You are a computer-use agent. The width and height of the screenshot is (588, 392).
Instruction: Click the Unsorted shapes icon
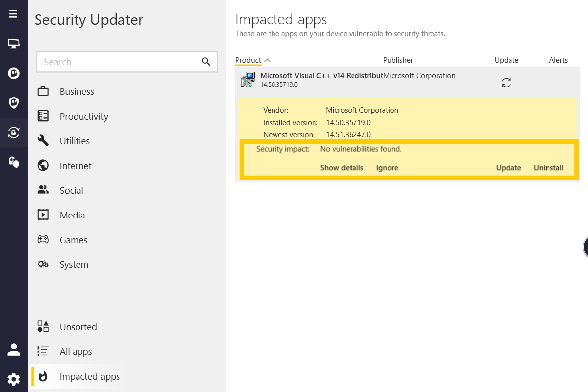coord(43,326)
